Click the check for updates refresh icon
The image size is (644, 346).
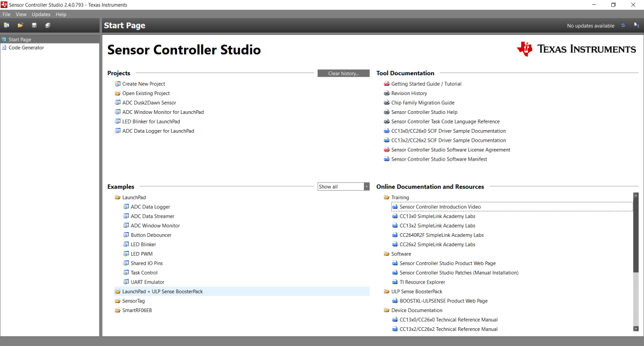623,25
